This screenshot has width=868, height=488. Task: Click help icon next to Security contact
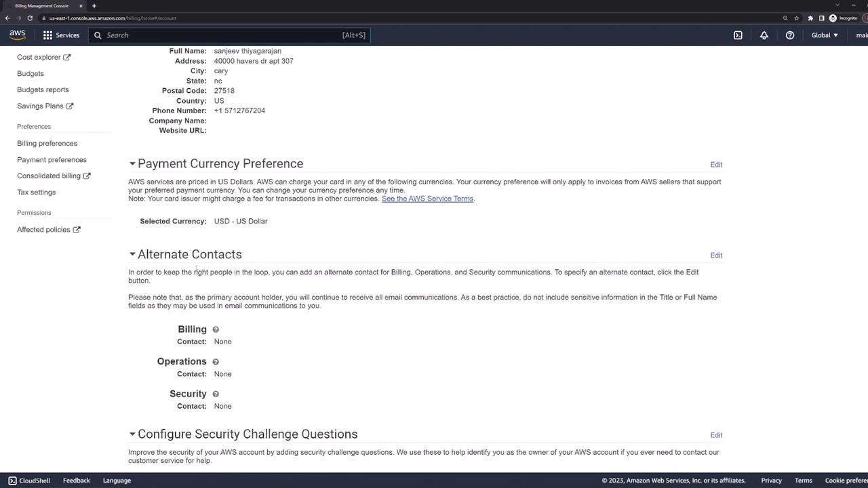tap(216, 394)
